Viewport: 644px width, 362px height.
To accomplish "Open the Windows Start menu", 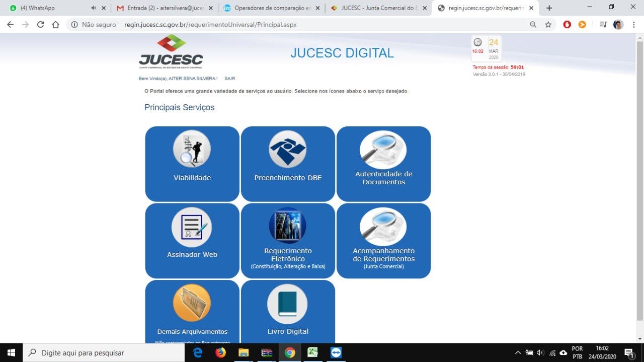I will 11,352.
